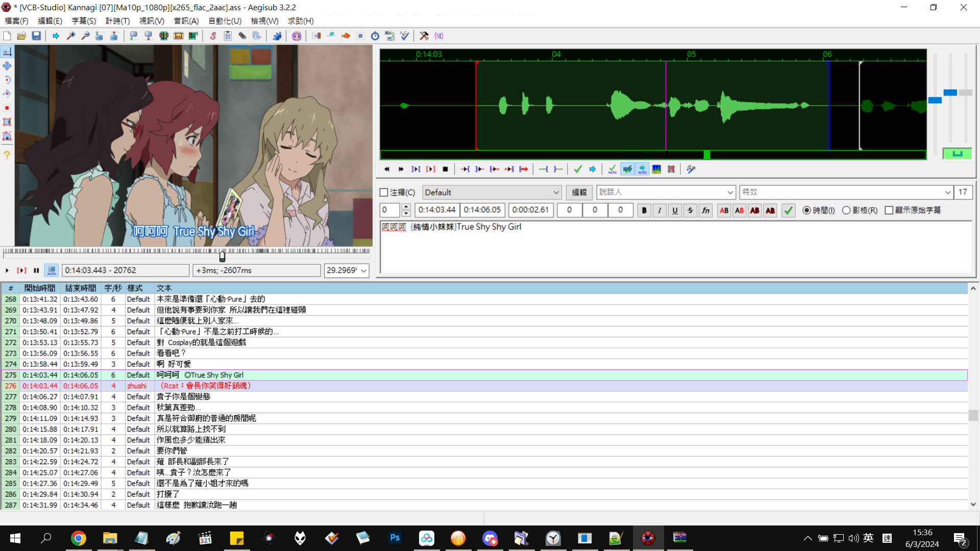
Task: Apply italic with the I button
Action: (659, 210)
